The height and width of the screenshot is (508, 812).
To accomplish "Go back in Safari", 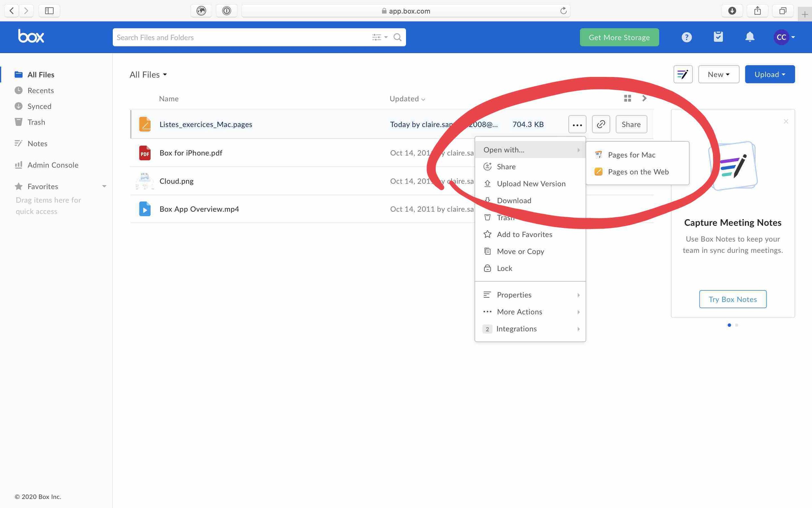I will click(11, 11).
